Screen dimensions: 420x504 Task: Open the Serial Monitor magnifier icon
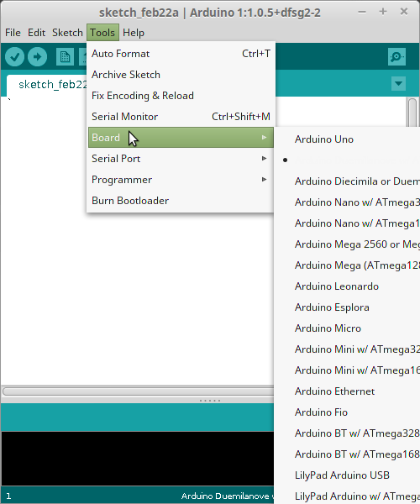(x=396, y=57)
